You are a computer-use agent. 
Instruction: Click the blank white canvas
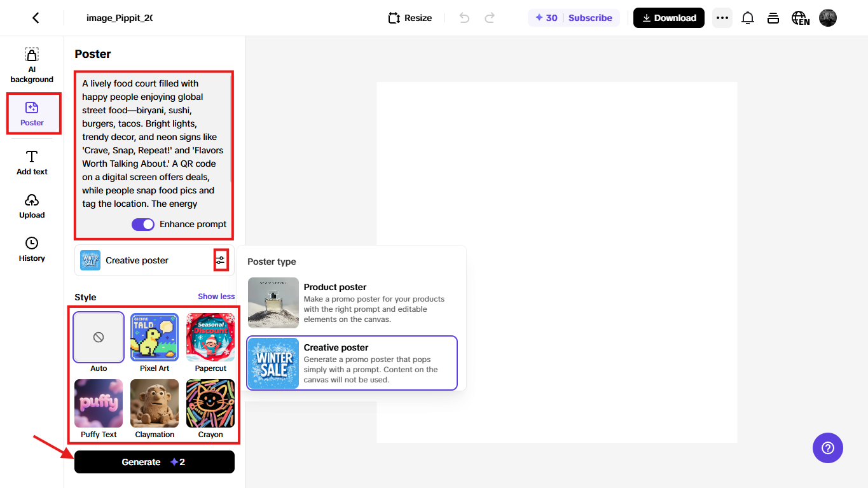click(x=557, y=262)
